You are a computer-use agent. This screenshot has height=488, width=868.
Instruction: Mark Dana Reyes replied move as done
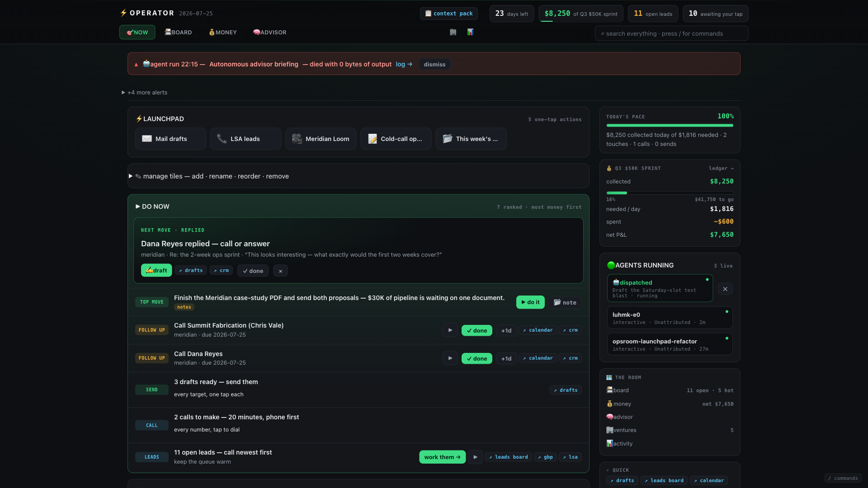(x=253, y=271)
